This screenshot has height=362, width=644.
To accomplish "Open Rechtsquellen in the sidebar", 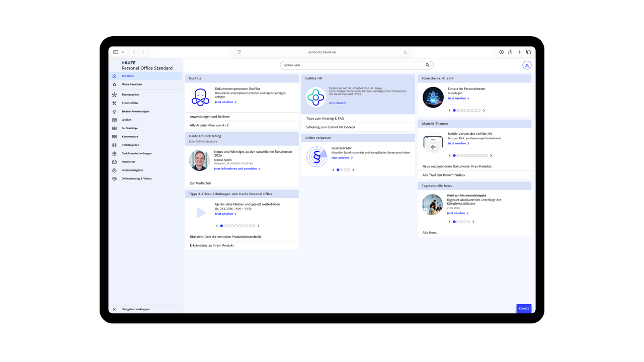I will [x=130, y=145].
